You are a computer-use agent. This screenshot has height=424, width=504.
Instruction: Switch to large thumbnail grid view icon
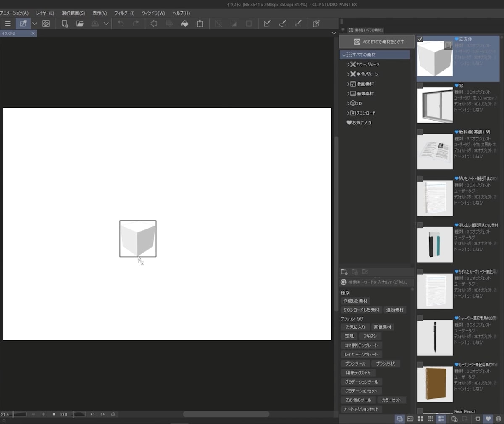[420, 419]
